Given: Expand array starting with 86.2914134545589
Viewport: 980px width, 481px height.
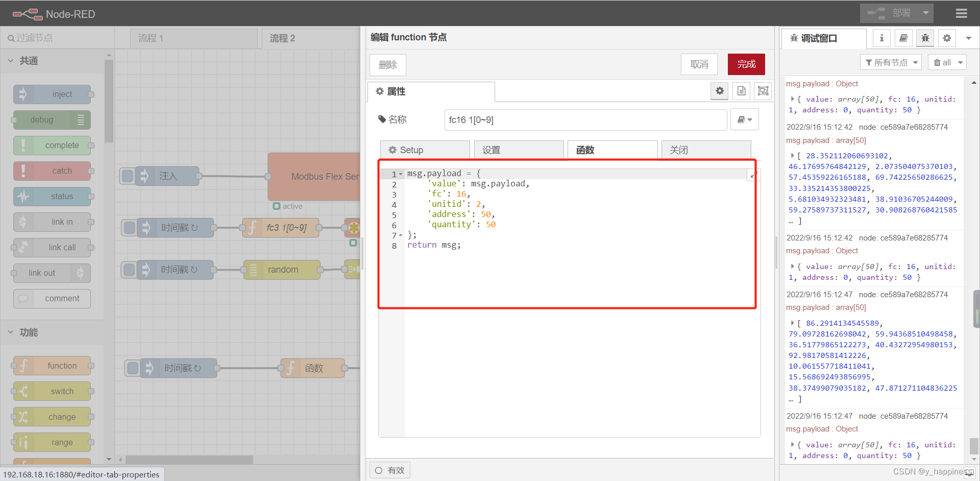Looking at the screenshot, I should 793,323.
